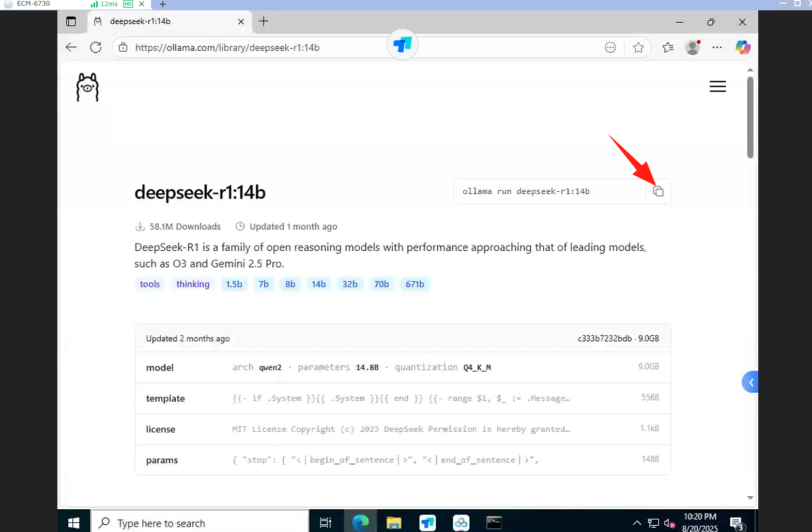This screenshot has height=532, width=812.
Task: Click the ollama run deepseek-r1:14b command field
Action: pos(550,191)
